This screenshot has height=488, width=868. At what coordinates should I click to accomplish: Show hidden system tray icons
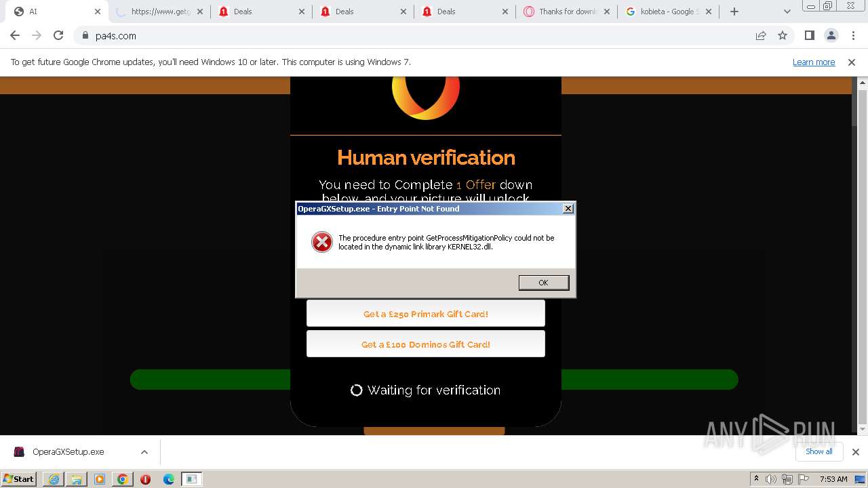(756, 479)
